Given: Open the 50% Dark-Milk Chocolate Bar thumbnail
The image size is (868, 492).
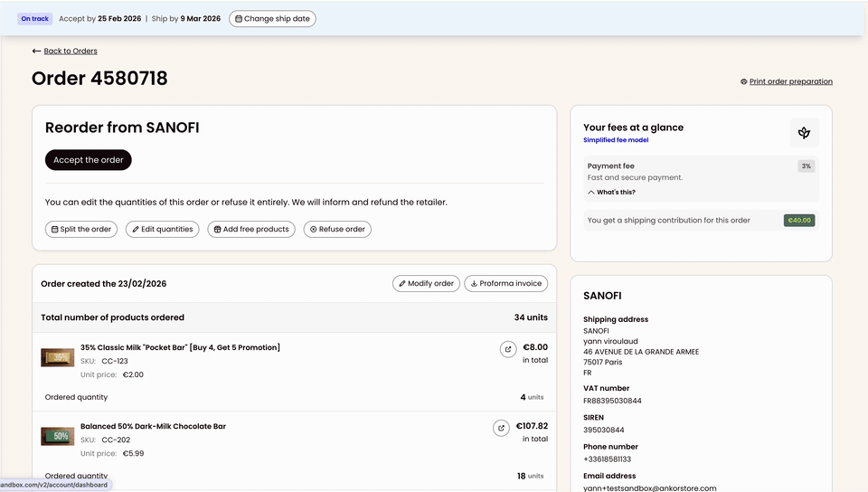Looking at the screenshot, I should (x=58, y=436).
